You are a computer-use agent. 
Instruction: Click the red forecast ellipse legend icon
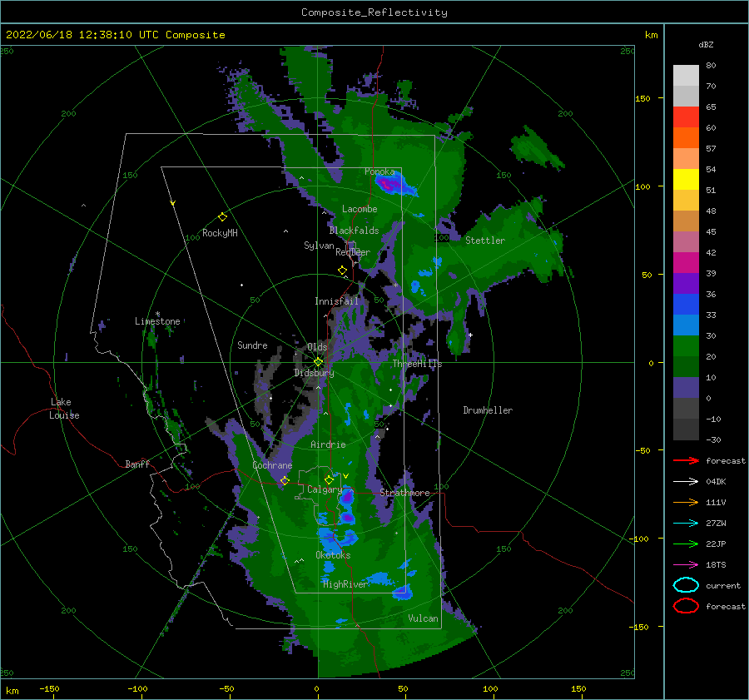pos(686,606)
